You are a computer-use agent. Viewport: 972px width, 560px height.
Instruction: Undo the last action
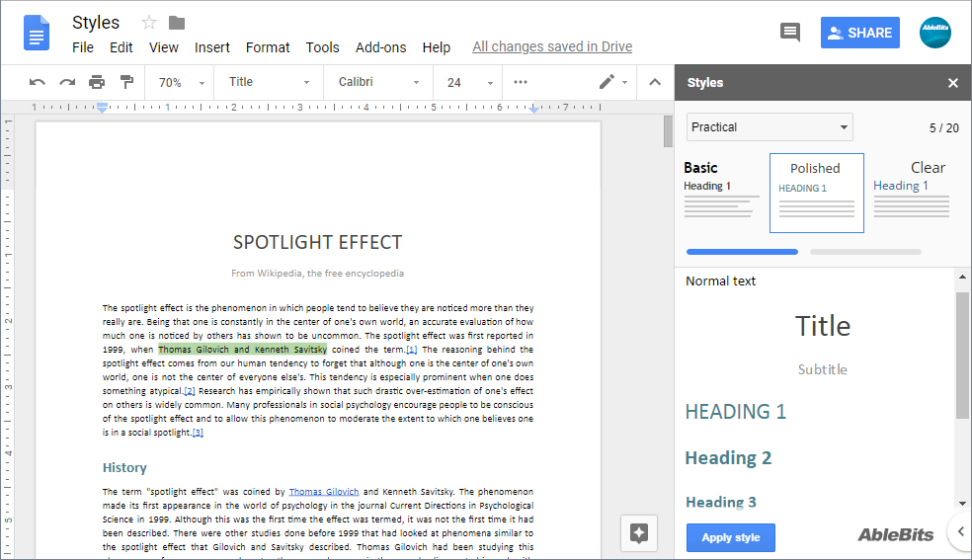click(38, 82)
